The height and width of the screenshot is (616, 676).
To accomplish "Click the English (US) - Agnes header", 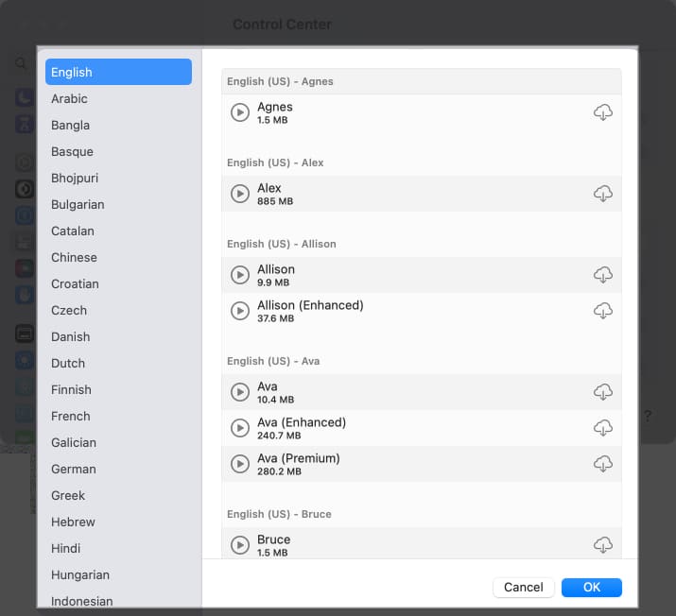I will tap(280, 81).
